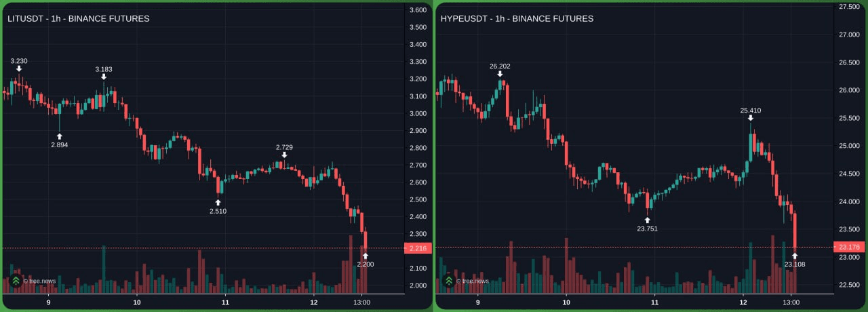868x312 pixels.
Task: Click the up arrow marker above the 2.510 low
Action: click(x=218, y=202)
